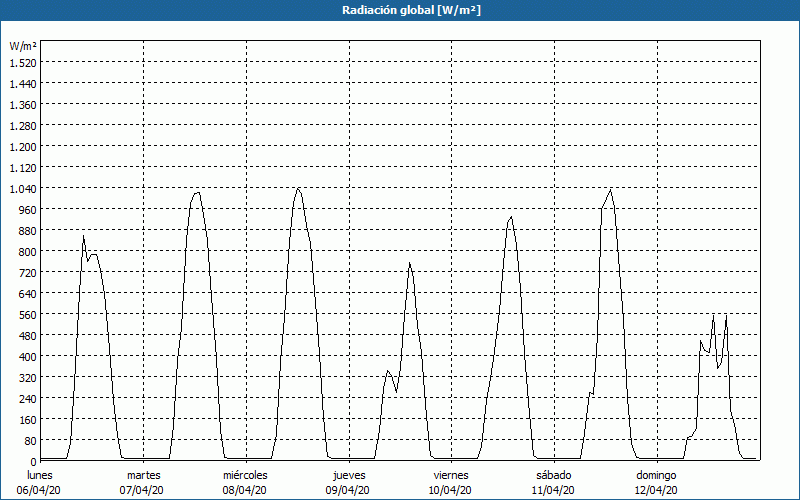The image size is (800, 500).
Task: Click the 960 y-axis value
Action: 28,210
